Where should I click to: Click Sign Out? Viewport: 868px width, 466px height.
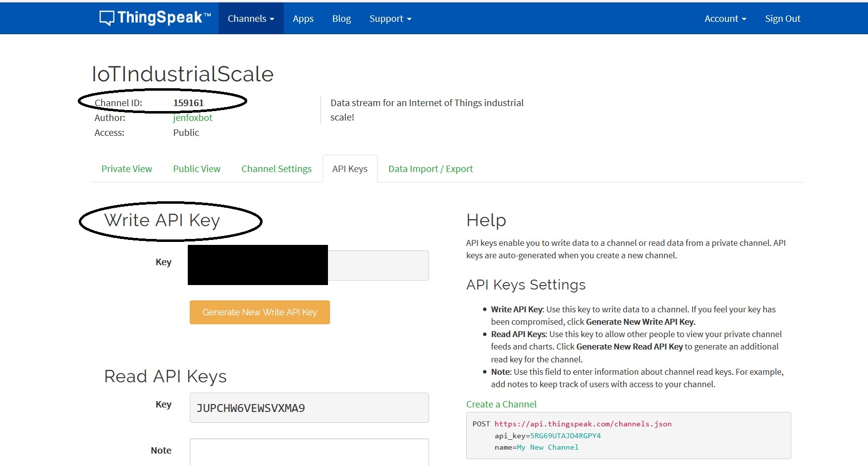point(783,18)
